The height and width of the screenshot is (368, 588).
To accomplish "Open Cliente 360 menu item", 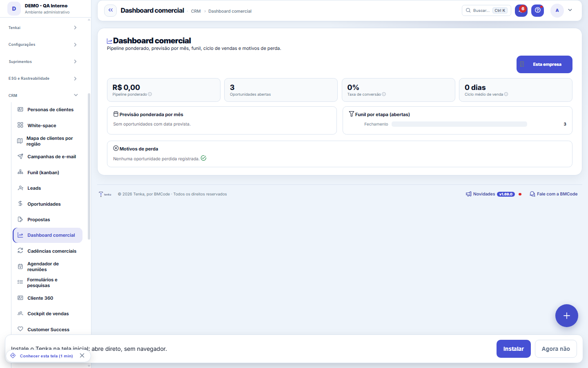I will point(48,298).
